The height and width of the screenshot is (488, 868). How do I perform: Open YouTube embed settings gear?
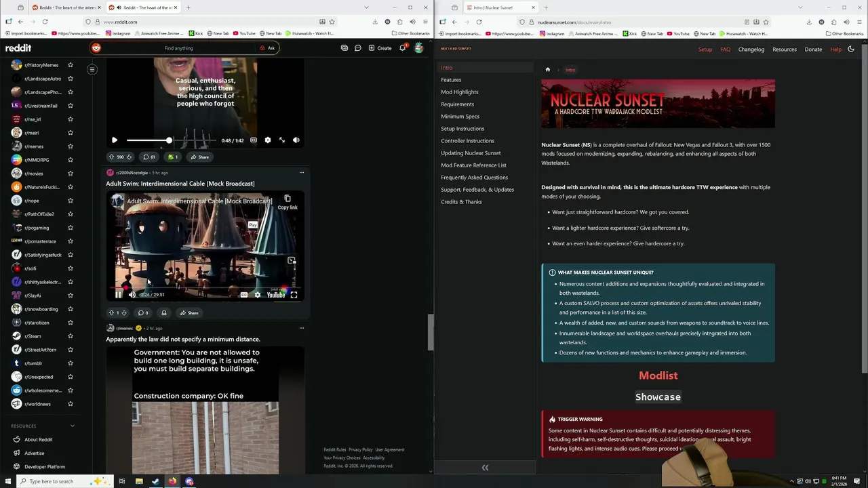(x=258, y=295)
